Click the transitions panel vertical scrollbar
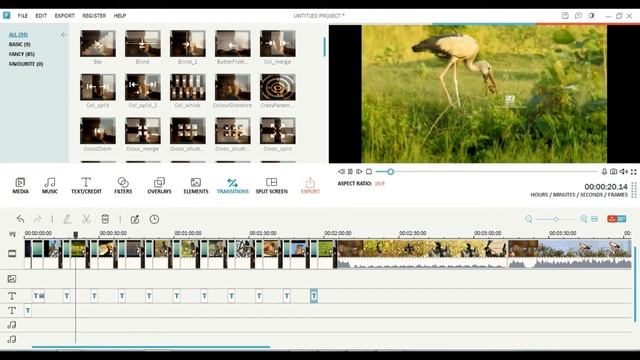Screen dimensions: 640x360 click(324, 47)
